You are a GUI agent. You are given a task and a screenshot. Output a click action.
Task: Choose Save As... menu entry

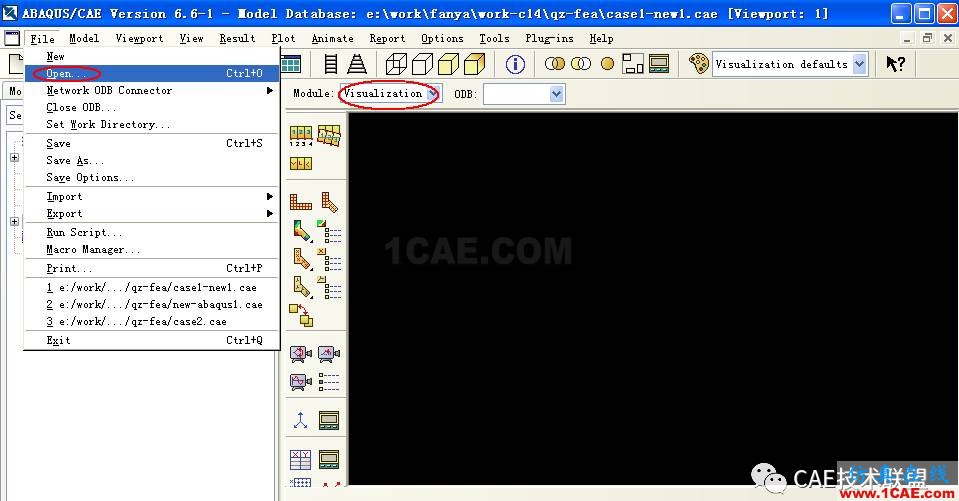pyautogui.click(x=152, y=160)
